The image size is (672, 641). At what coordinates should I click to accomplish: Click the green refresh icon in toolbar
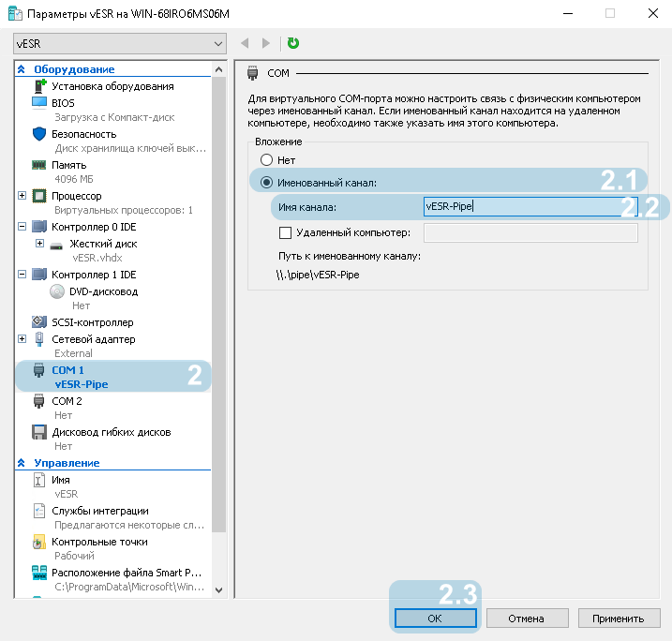pos(293,43)
